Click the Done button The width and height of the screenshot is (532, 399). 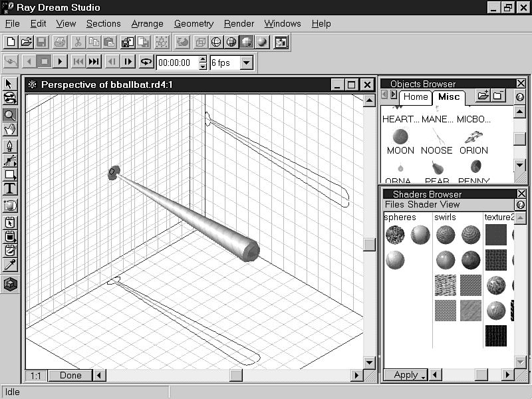(x=70, y=376)
